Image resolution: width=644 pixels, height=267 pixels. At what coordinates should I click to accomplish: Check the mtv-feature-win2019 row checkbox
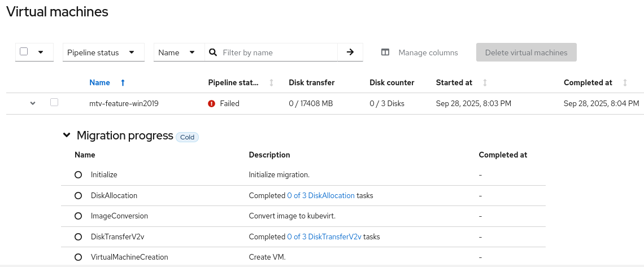[x=54, y=103]
